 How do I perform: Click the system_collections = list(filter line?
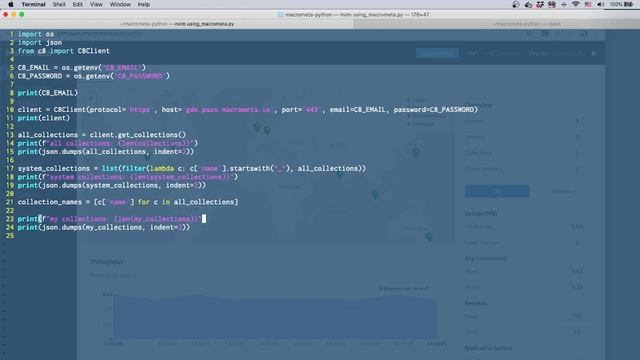pos(192,168)
